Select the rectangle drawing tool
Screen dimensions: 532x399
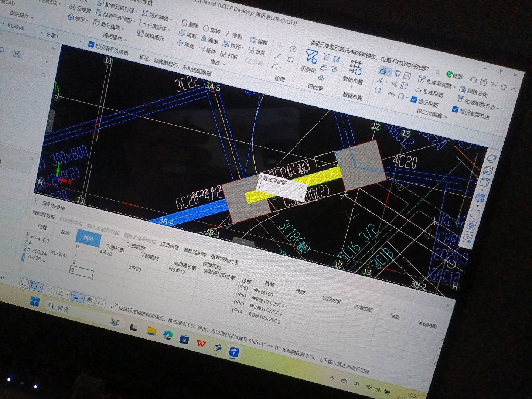[291, 59]
